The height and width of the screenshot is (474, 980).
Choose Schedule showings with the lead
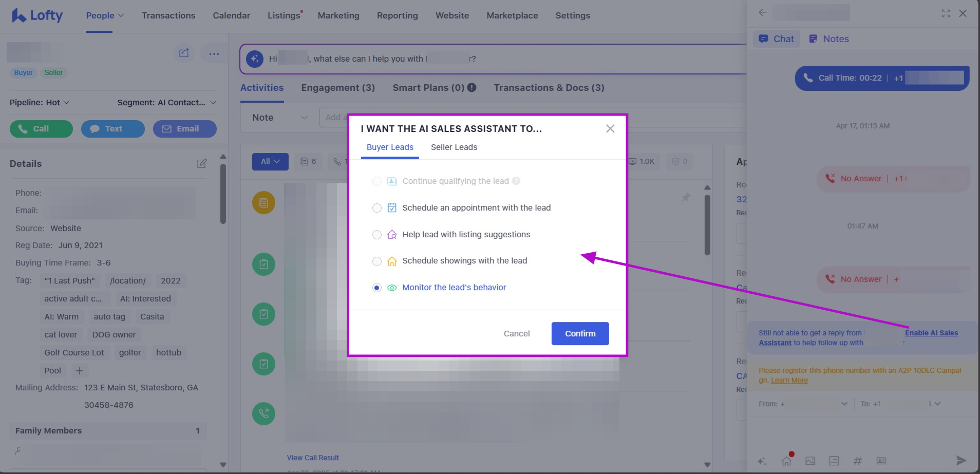[x=377, y=261]
